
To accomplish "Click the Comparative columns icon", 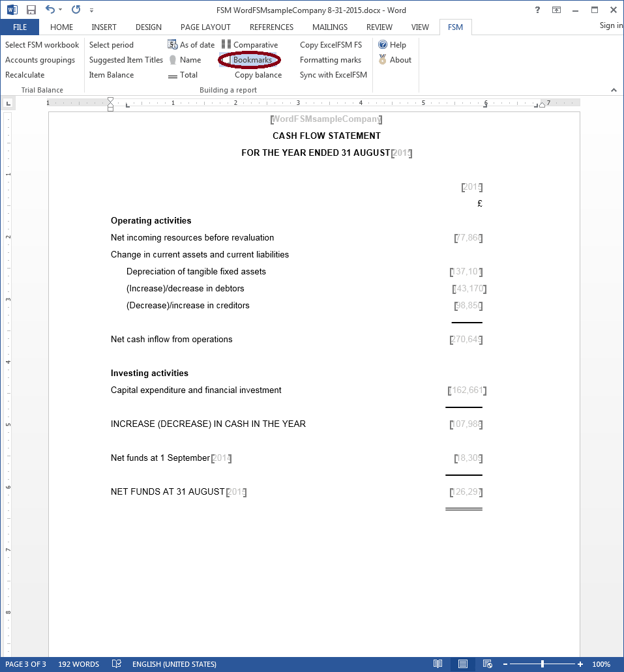I will pyautogui.click(x=226, y=44).
